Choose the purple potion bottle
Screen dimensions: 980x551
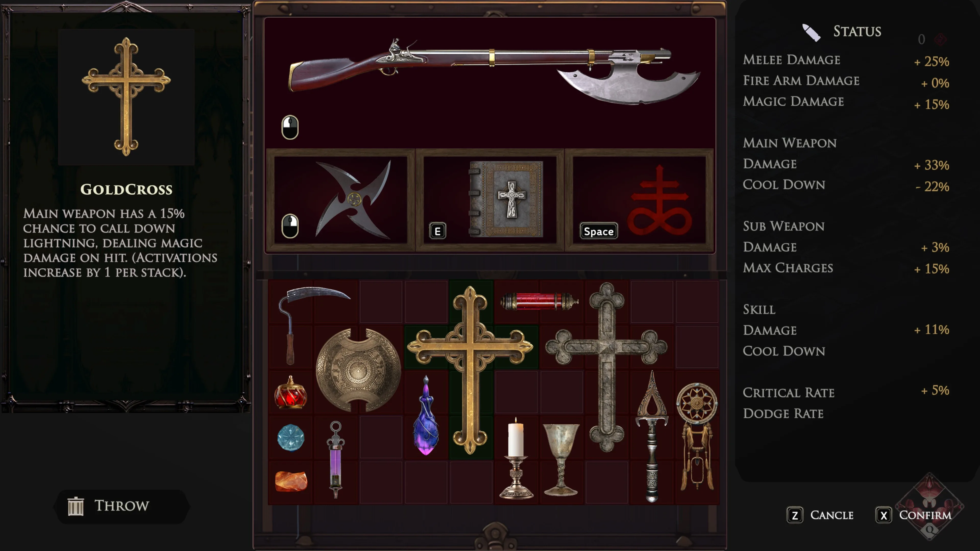pyautogui.click(x=426, y=415)
